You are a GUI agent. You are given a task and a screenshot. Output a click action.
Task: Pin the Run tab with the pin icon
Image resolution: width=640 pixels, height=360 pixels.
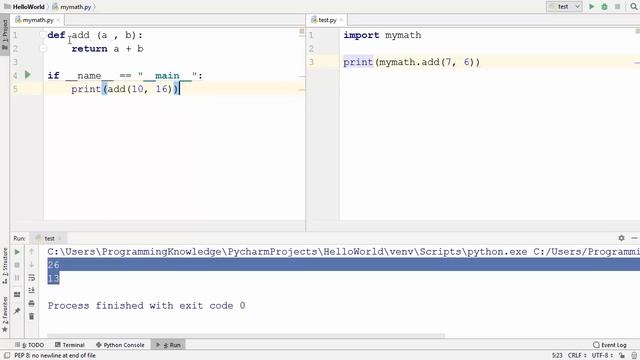pyautogui.click(x=17, y=311)
